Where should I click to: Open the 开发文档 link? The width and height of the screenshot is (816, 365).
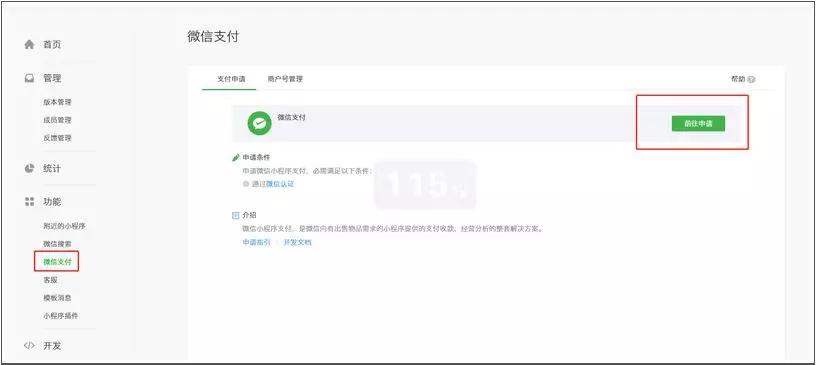[x=298, y=242]
